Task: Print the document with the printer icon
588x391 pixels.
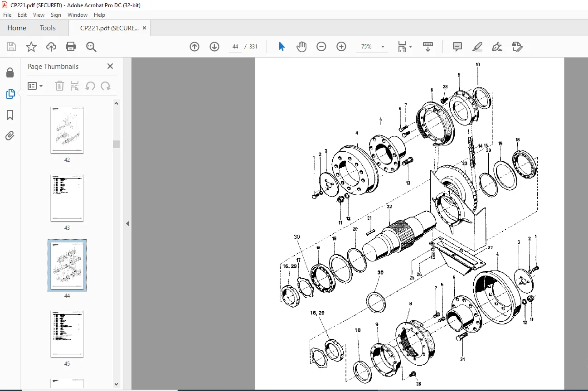Action: 71,47
